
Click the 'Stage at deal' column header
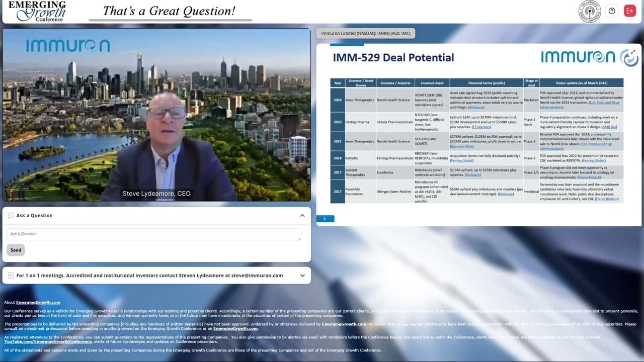(x=531, y=82)
